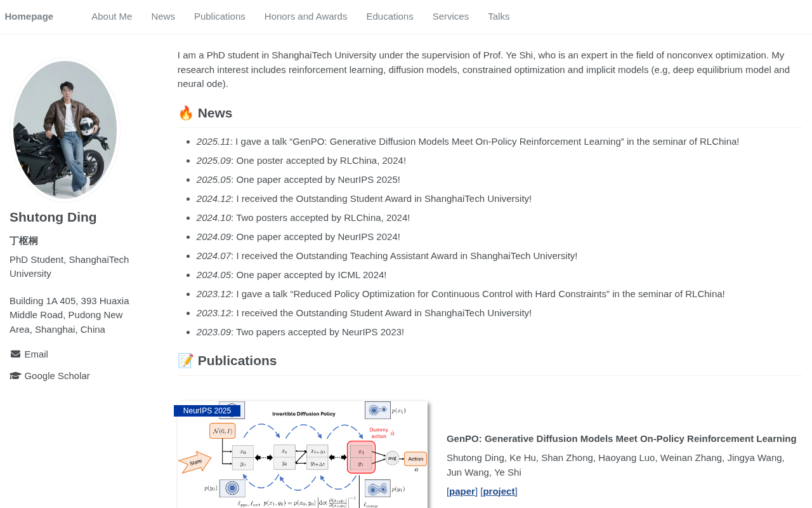Screen dimensions: 812x508
Task: Click the envelope Email icon
Action: click(15, 354)
